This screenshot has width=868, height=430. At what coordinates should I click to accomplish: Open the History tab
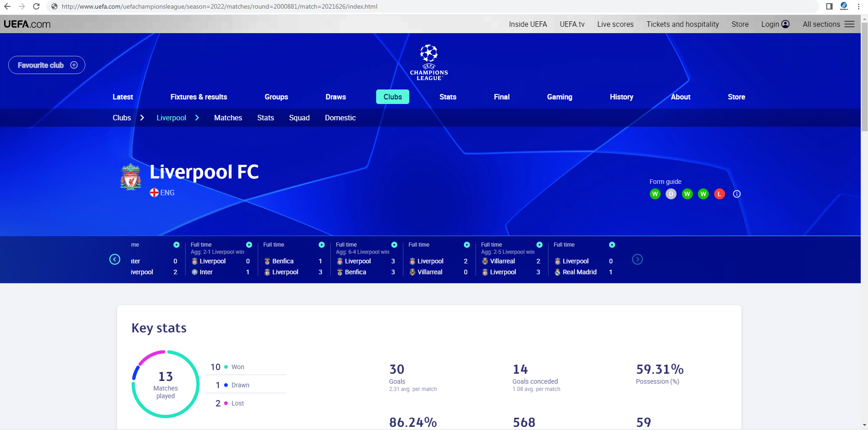point(621,97)
